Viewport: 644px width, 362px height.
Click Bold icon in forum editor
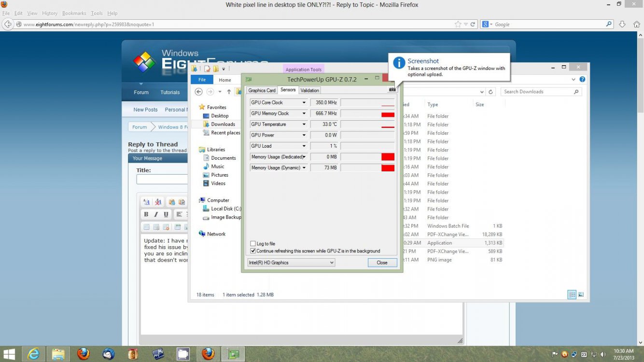click(146, 214)
